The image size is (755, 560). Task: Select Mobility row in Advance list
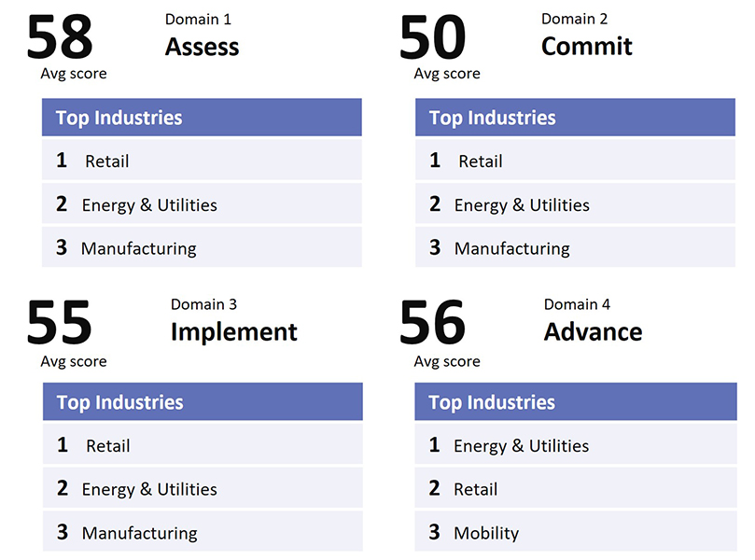[x=485, y=533]
